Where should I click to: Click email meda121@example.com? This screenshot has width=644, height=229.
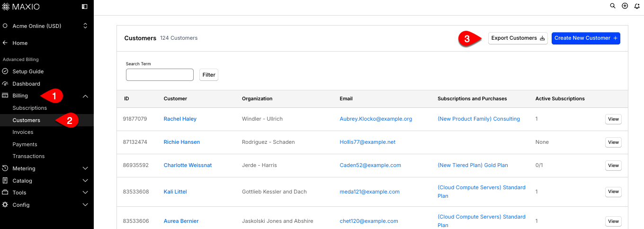coord(369,192)
